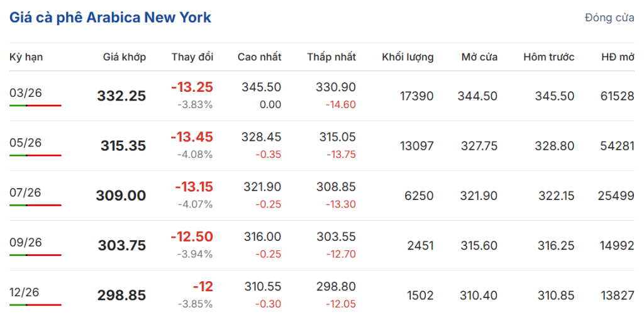644x317 pixels.
Task: Select the 'Thay đổi' column header
Action: coord(192,57)
